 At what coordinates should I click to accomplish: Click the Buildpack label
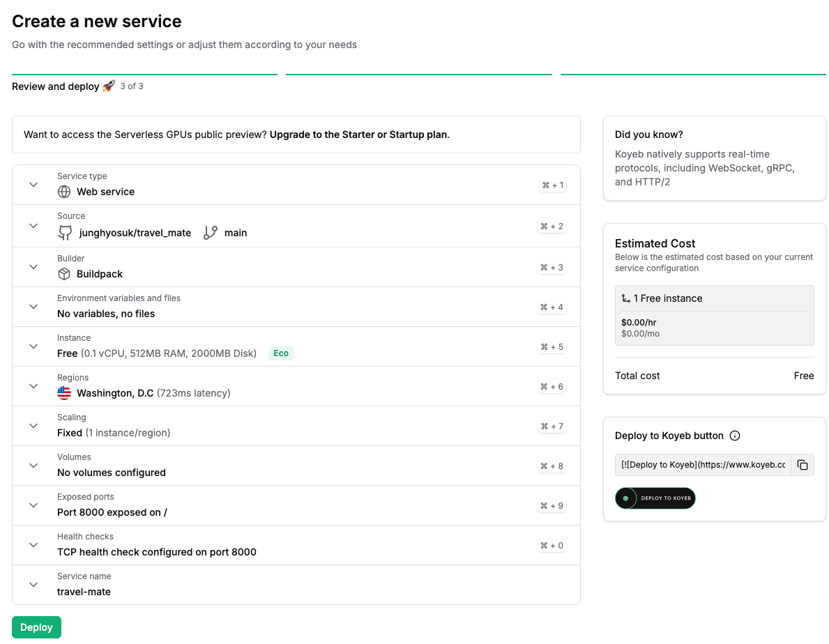click(x=100, y=274)
